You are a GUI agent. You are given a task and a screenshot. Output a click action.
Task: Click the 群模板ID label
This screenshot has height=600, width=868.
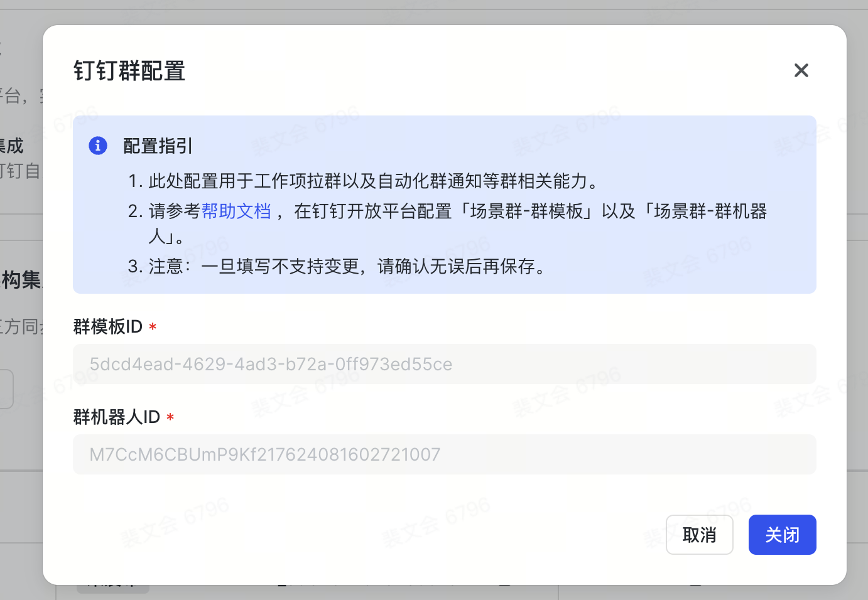[108, 326]
